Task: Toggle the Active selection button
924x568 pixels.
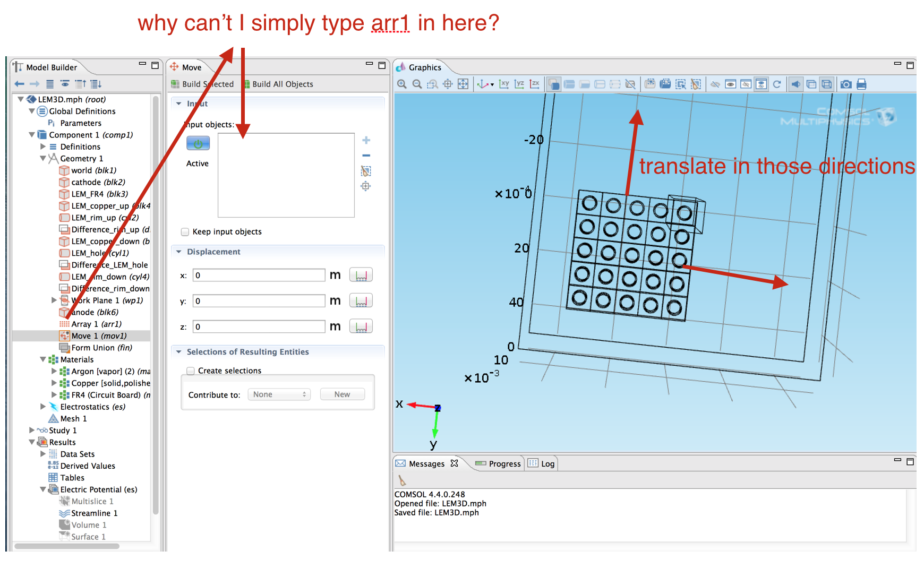Action: 198,143
